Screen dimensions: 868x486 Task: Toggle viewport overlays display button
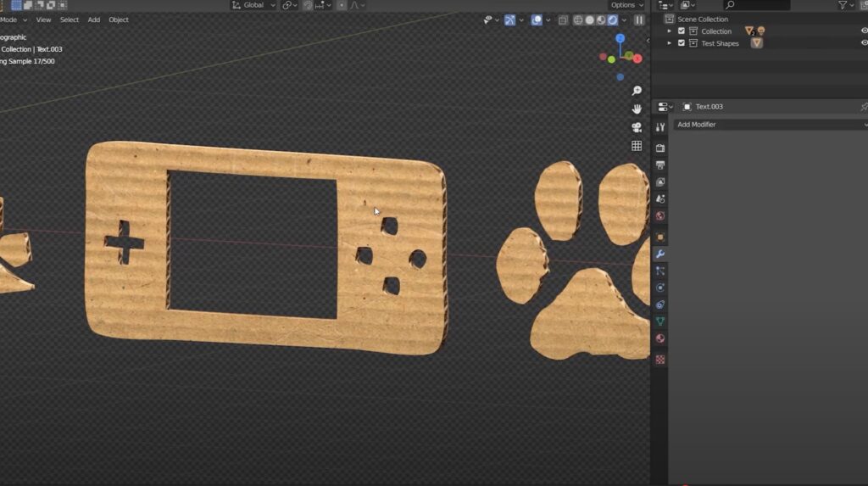[537, 20]
